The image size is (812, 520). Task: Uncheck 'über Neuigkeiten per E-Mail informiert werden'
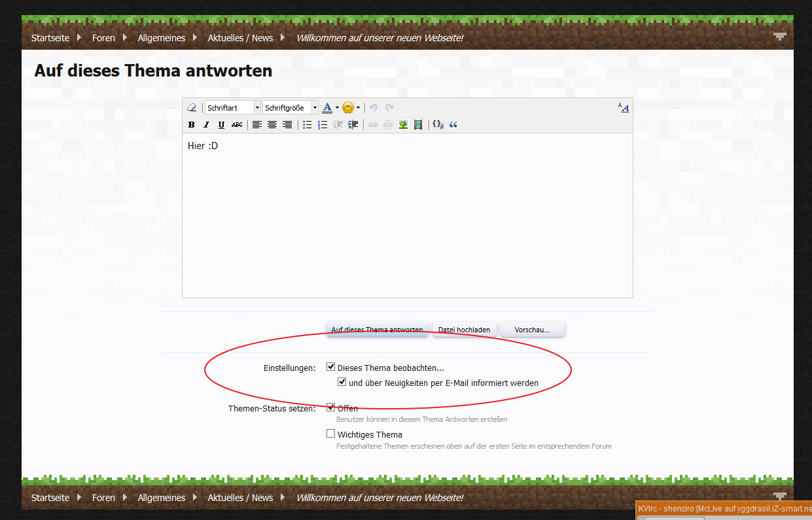point(342,382)
